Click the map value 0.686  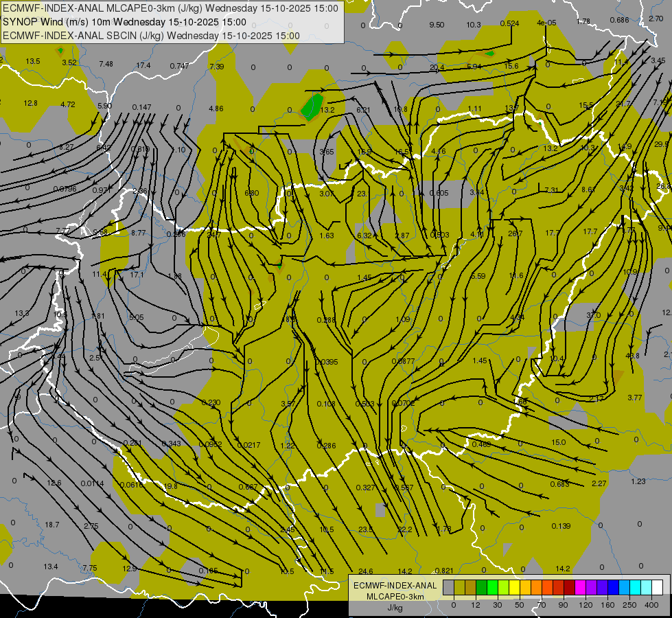coord(619,20)
